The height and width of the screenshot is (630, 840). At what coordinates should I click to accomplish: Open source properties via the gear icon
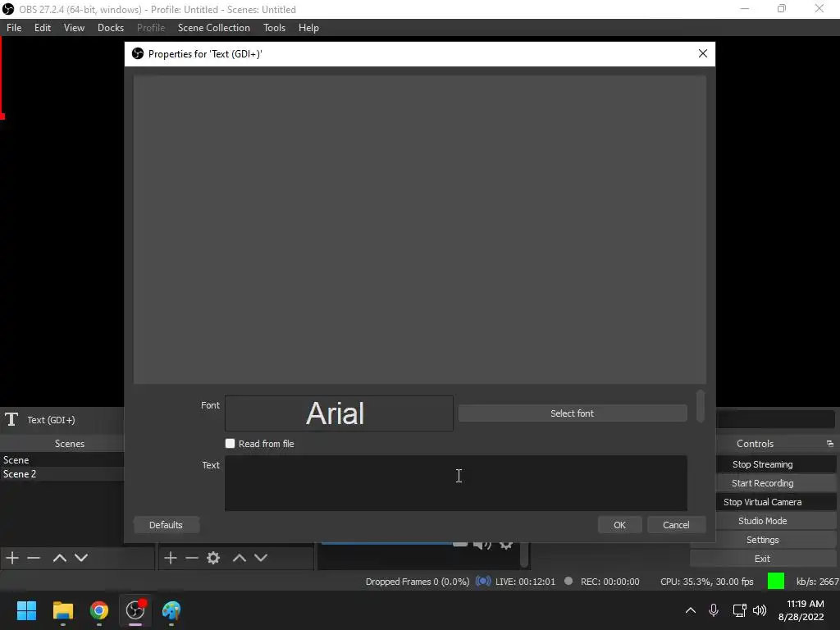pos(213,558)
